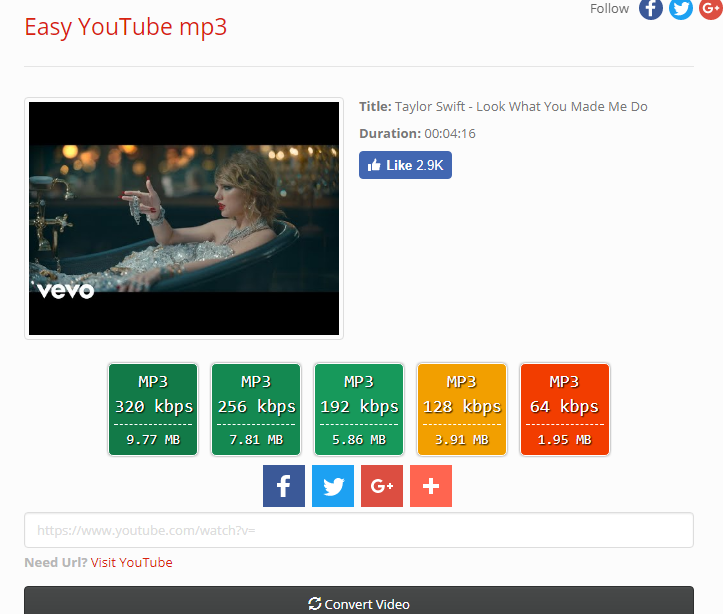The height and width of the screenshot is (614, 723).
Task: Select the duration 00:04:16 text
Action: click(450, 134)
